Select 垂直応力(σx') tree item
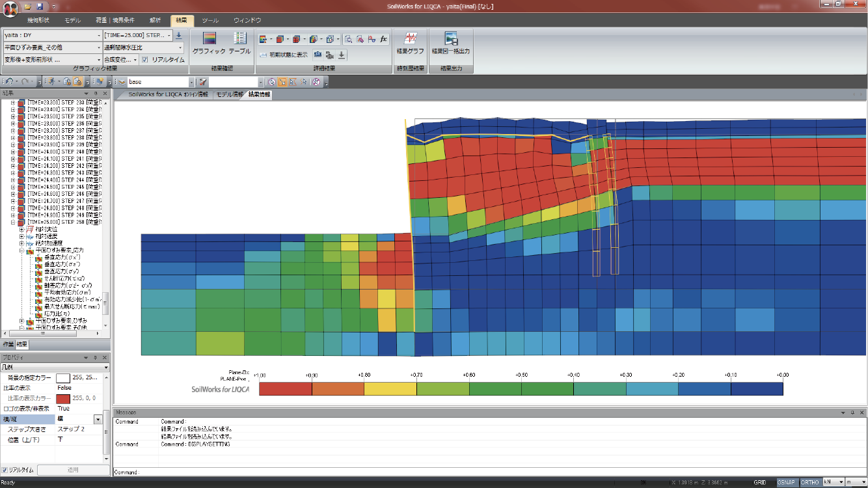Viewport: 868px width, 488px height. click(63, 257)
